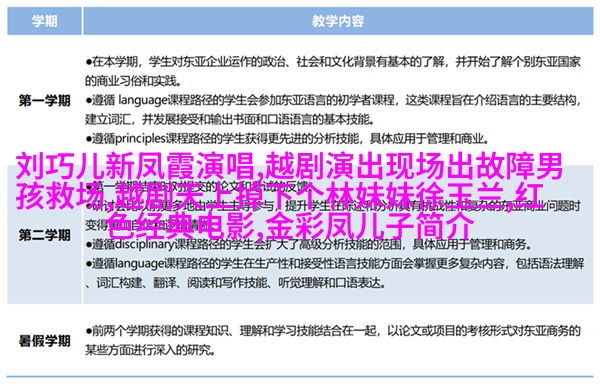600x384 pixels.
Task: Click the word language in first semester row
Action: click(141, 101)
